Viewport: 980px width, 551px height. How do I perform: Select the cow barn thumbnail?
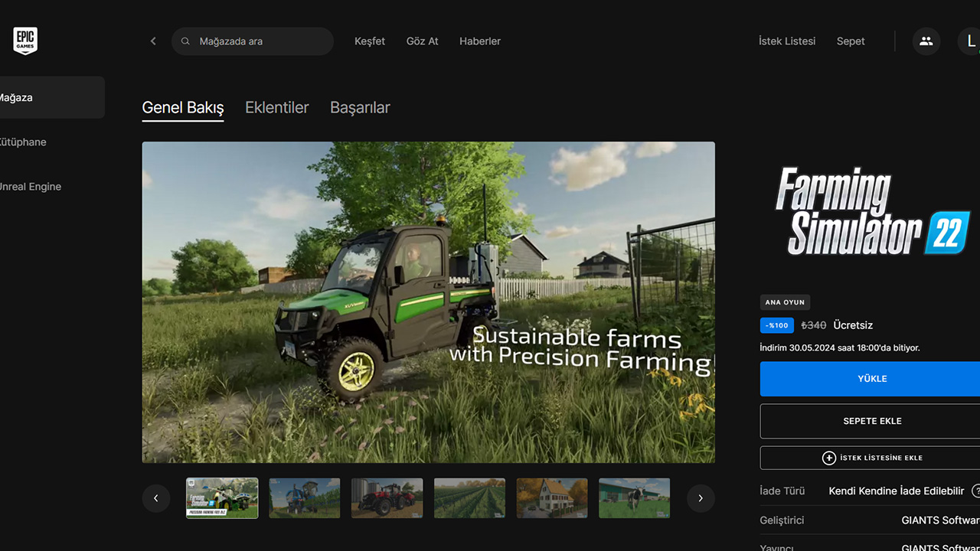[635, 498]
